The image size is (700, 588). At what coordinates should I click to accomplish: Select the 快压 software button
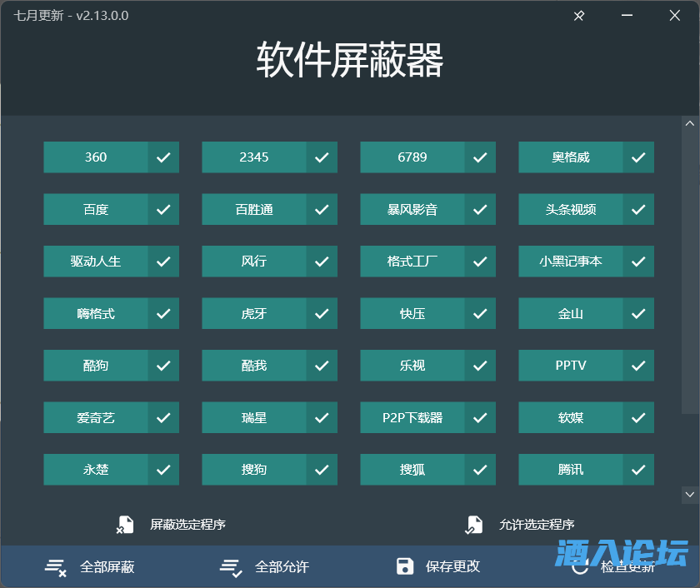point(412,313)
